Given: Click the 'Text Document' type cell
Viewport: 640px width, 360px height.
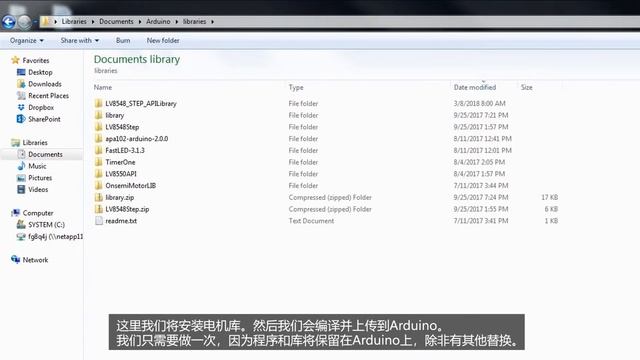Looking at the screenshot, I should (x=311, y=221).
